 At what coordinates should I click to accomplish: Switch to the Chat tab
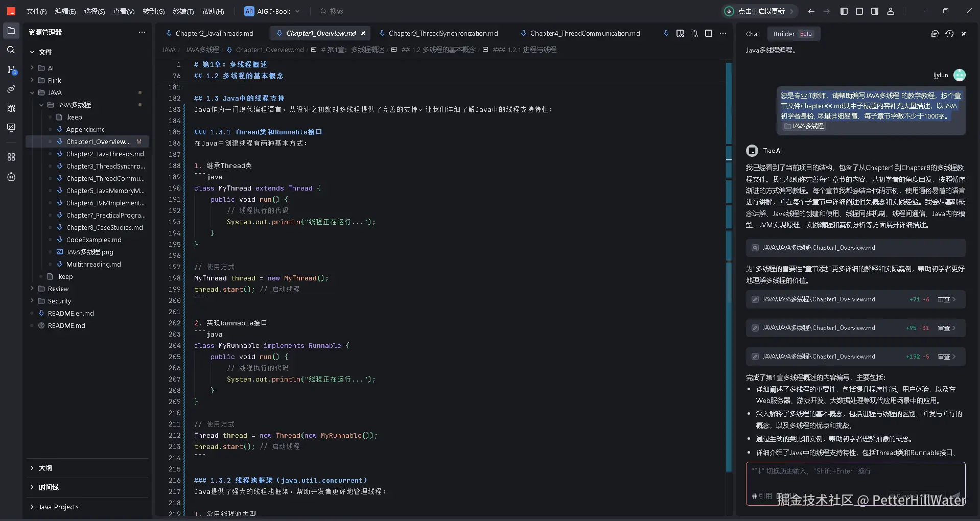click(x=753, y=34)
